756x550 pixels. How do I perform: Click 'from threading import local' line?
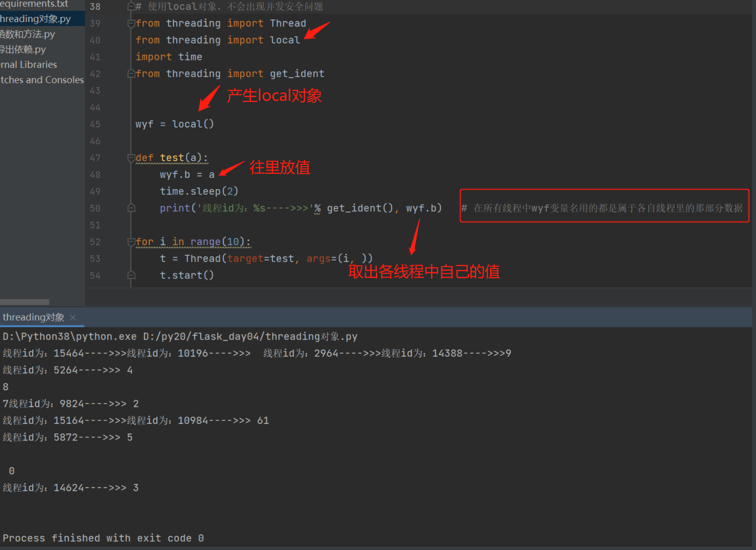pyautogui.click(x=217, y=40)
